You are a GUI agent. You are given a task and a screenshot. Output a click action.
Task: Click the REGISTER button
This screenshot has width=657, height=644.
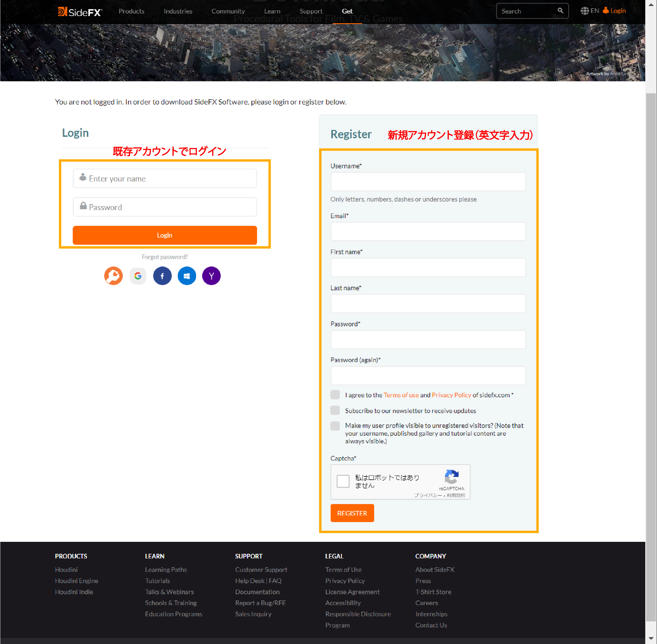pyautogui.click(x=352, y=513)
